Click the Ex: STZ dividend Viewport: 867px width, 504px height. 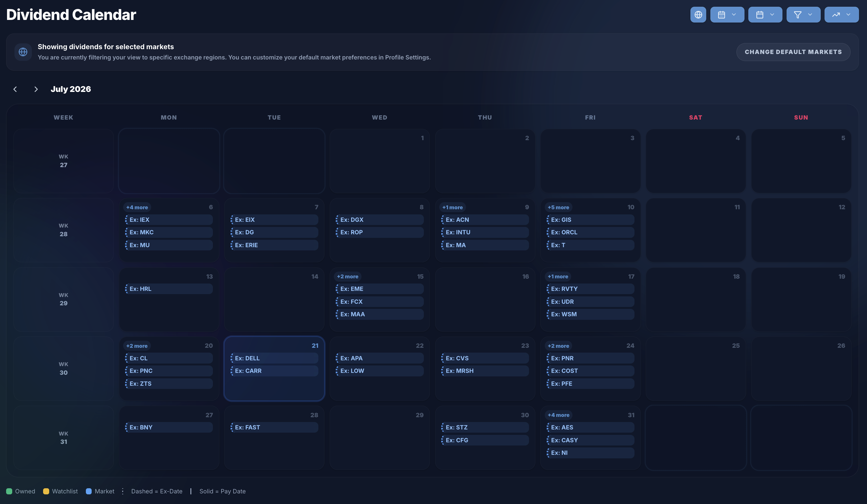pos(485,427)
